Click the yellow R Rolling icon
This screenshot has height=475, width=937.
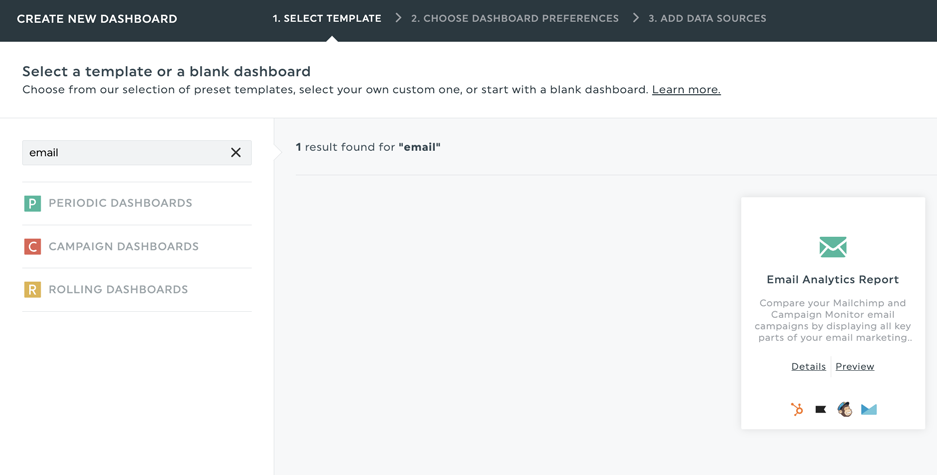tap(32, 289)
